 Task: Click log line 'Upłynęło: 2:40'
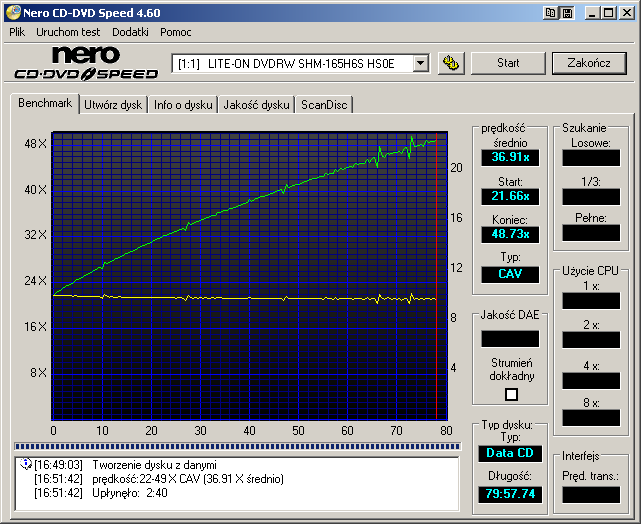pos(130,493)
